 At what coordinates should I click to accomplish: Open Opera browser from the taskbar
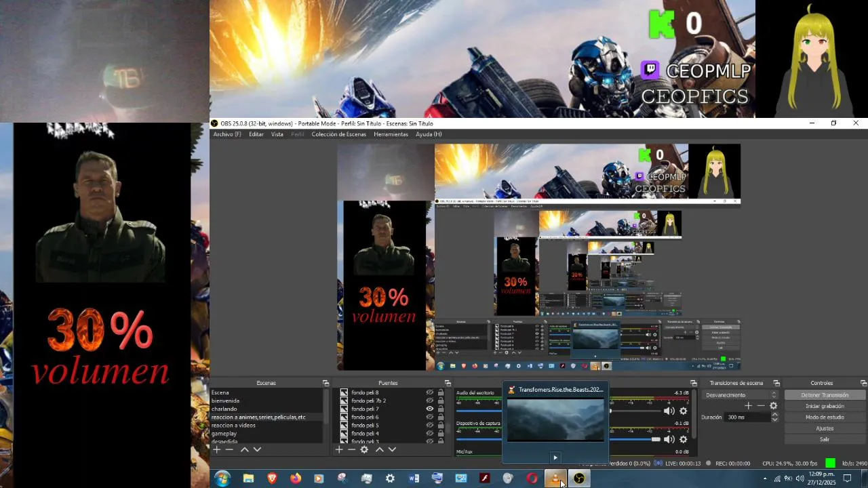click(x=532, y=479)
